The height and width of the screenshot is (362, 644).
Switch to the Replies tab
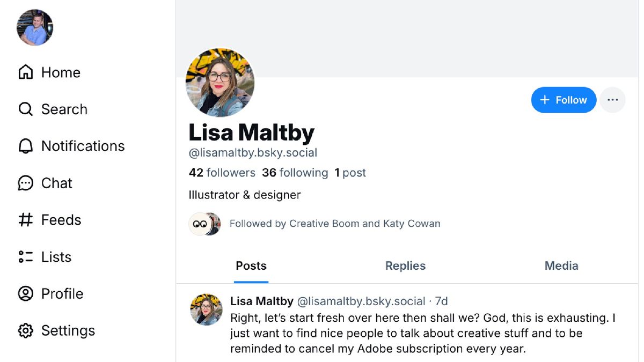[x=405, y=266]
